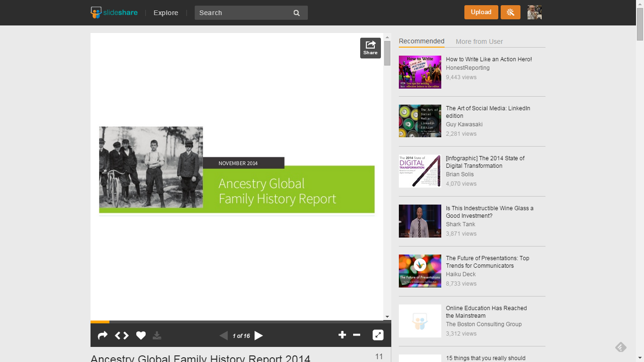
Task: Open Future of Presentations thumbnail
Action: [x=420, y=271]
